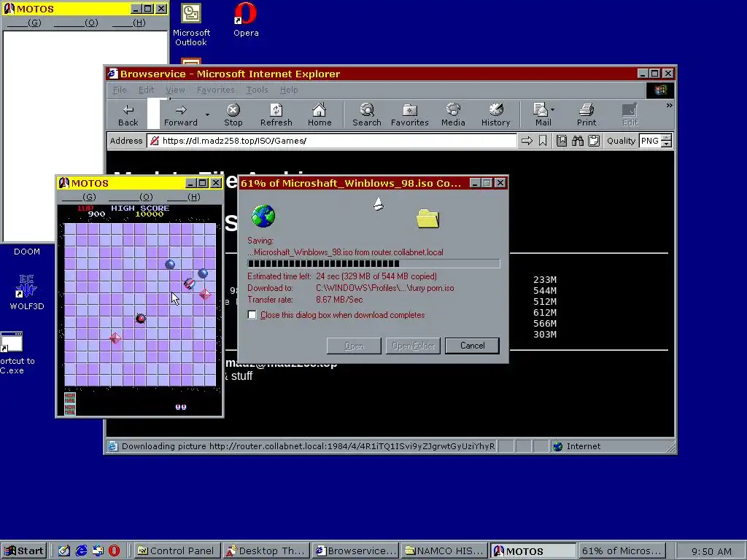Select the WOLF3D desktop icon
This screenshot has width=747, height=560.
(27, 292)
